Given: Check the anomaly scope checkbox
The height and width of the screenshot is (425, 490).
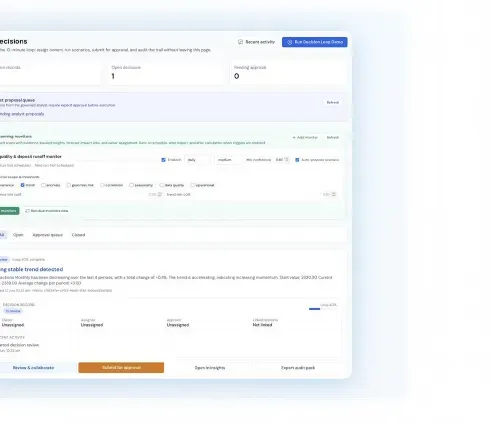Looking at the screenshot, I should (x=43, y=185).
